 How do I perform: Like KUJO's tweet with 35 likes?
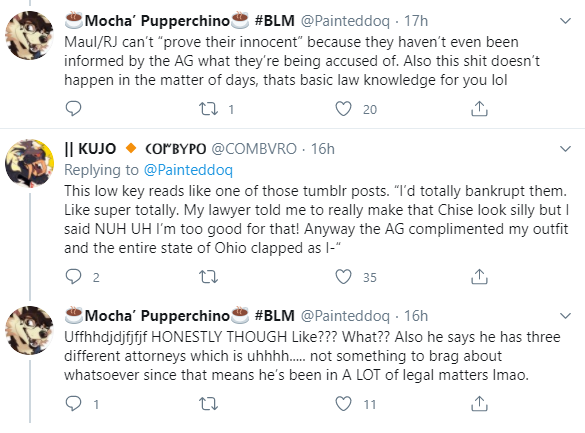coord(343,277)
